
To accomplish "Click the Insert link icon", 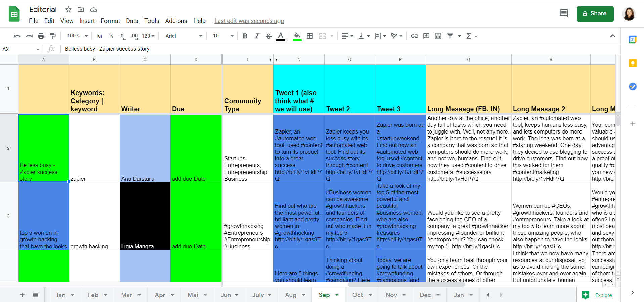I will click(415, 36).
